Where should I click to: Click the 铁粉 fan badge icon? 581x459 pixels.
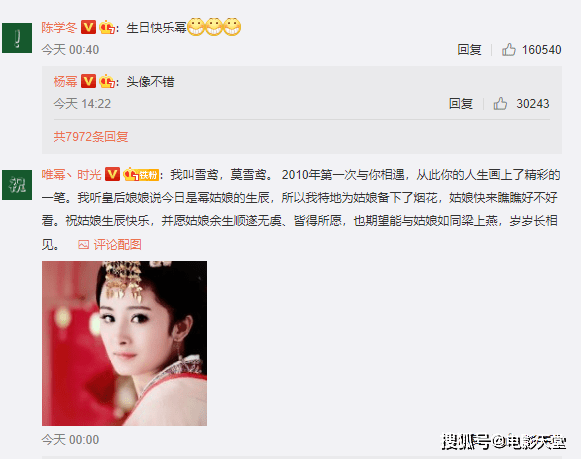tap(141, 174)
